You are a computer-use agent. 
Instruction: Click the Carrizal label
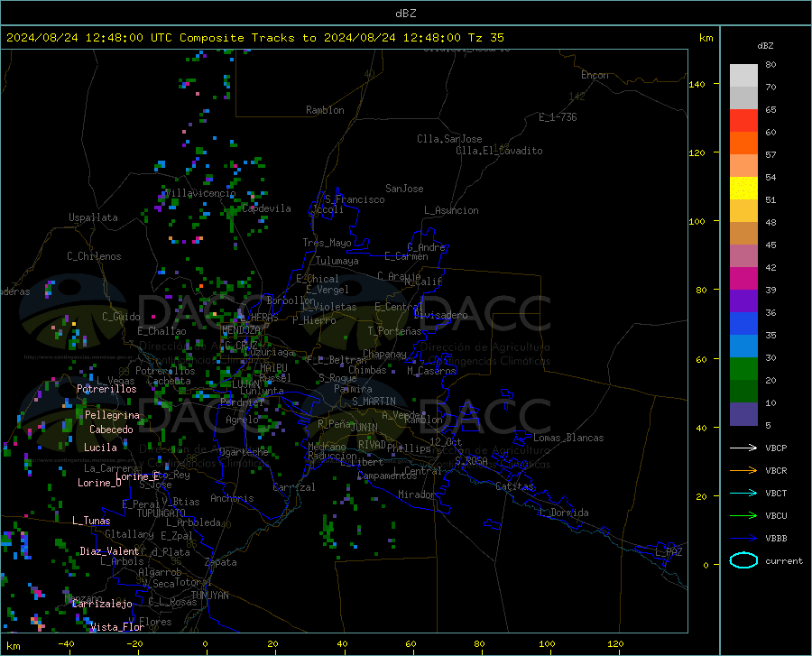tap(294, 487)
